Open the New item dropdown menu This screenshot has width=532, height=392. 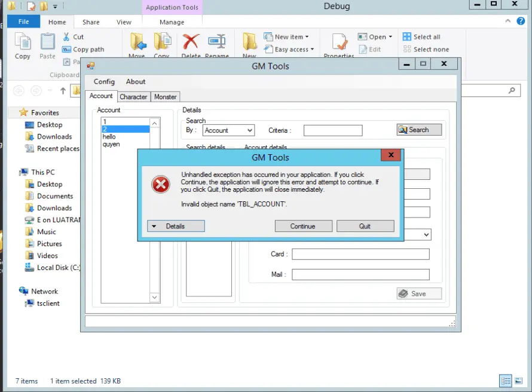[286, 36]
